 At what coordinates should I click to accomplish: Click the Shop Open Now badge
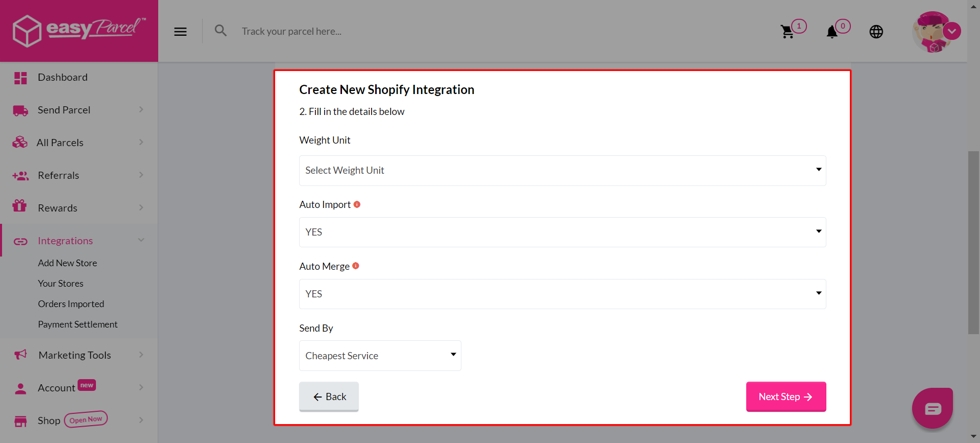pyautogui.click(x=86, y=419)
